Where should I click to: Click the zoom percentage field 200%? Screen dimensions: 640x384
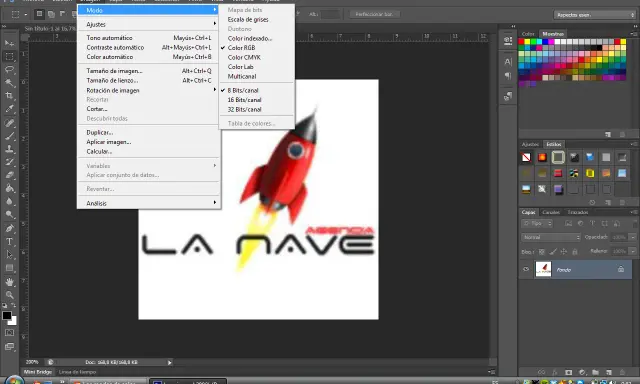pos(32,362)
